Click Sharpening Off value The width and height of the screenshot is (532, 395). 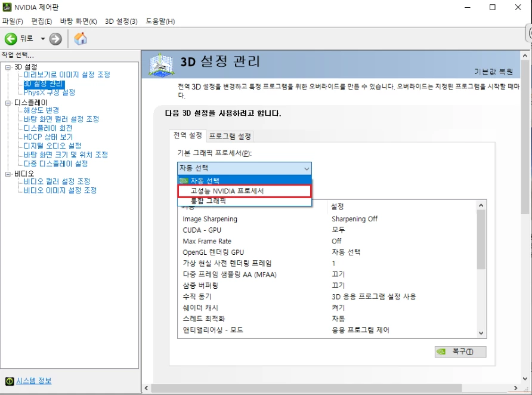354,219
